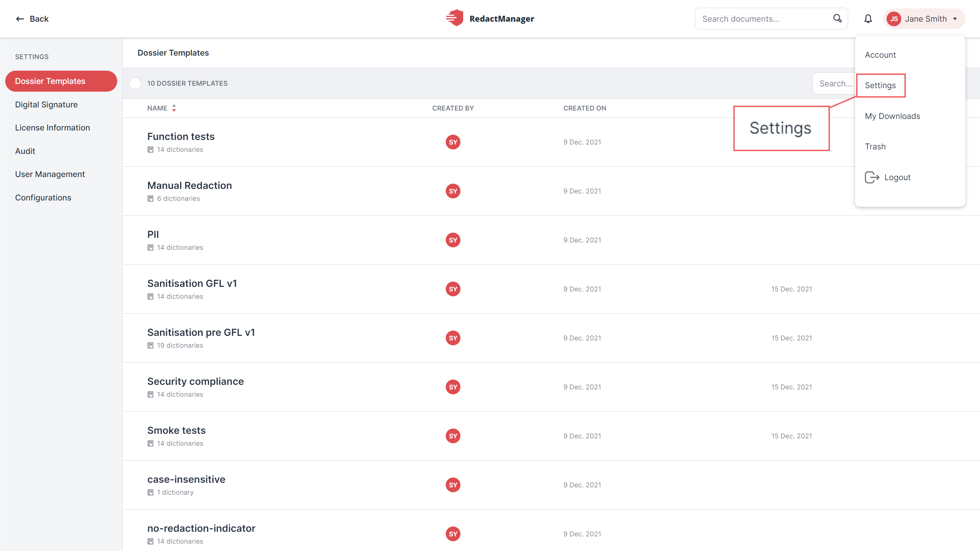Open Security compliance template
980x551 pixels.
click(x=196, y=381)
